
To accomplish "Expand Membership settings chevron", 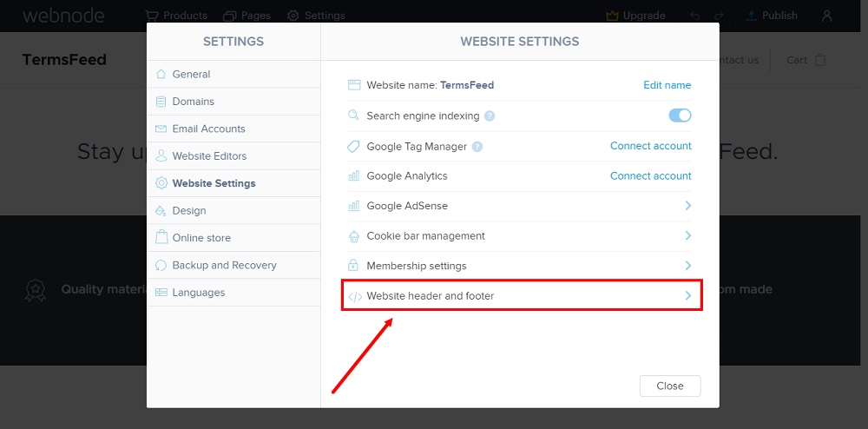I will pos(688,265).
